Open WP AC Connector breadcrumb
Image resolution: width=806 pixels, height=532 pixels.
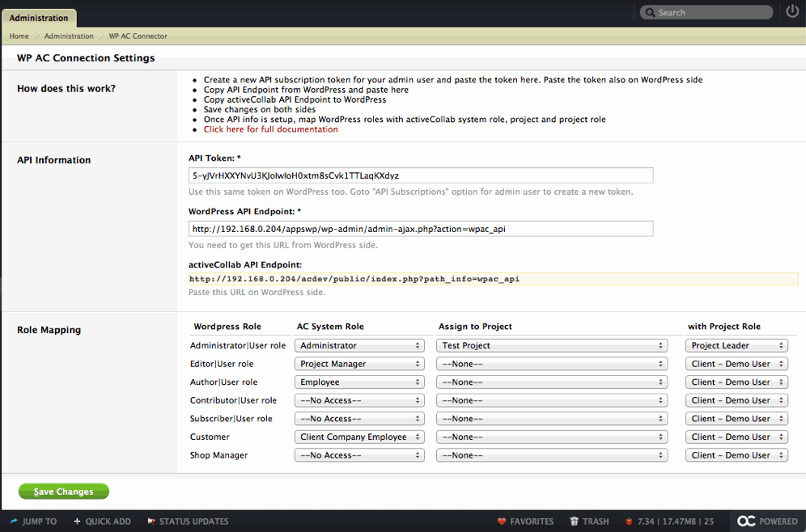click(x=138, y=36)
